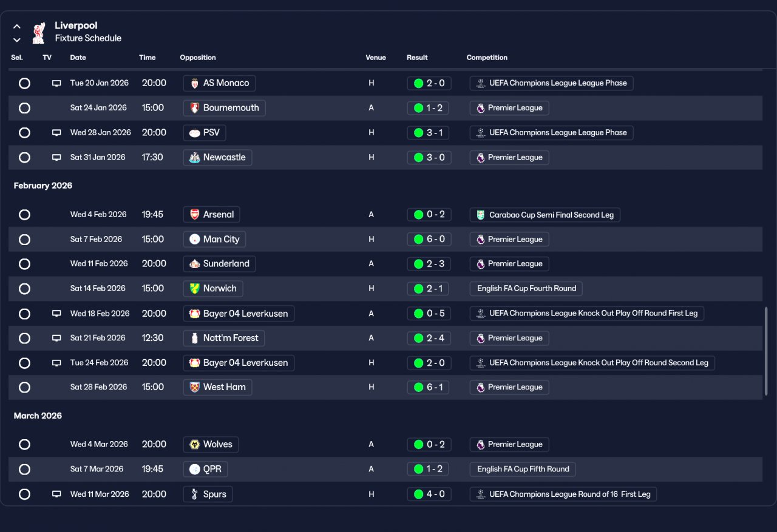Click the TV column header
The height and width of the screenshot is (532, 777).
[47, 58]
